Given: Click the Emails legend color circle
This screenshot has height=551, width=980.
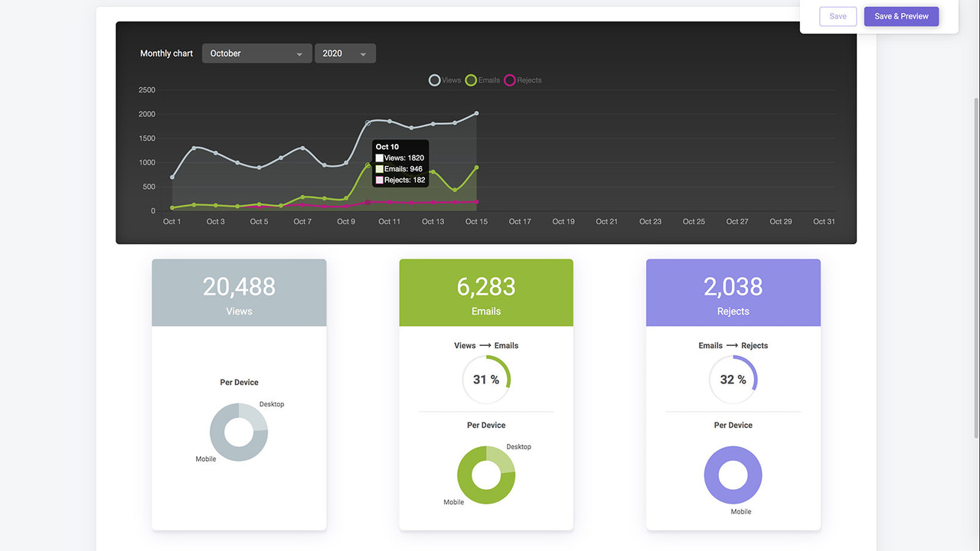Looking at the screenshot, I should coord(472,80).
